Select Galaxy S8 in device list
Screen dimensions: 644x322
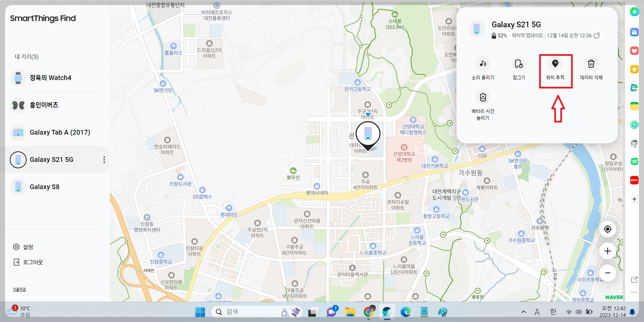[x=55, y=187]
